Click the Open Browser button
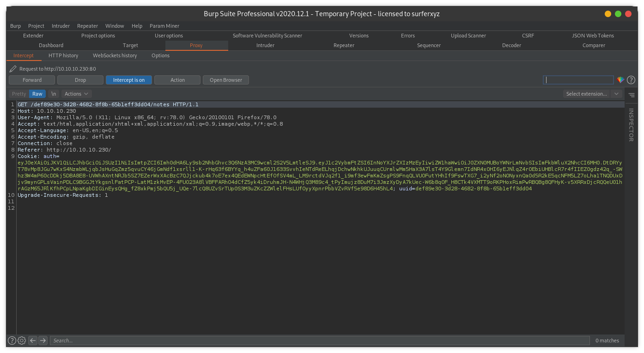 pyautogui.click(x=226, y=80)
